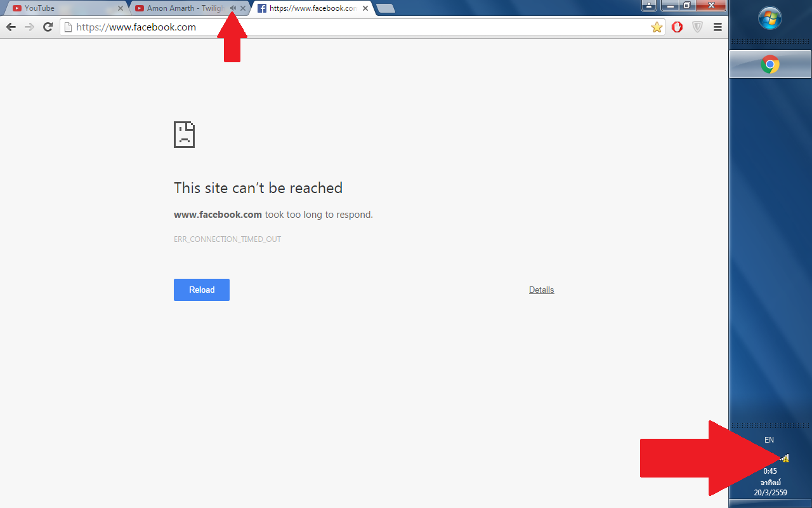Open the red Opera-style extension icon
812x508 pixels.
pos(677,27)
